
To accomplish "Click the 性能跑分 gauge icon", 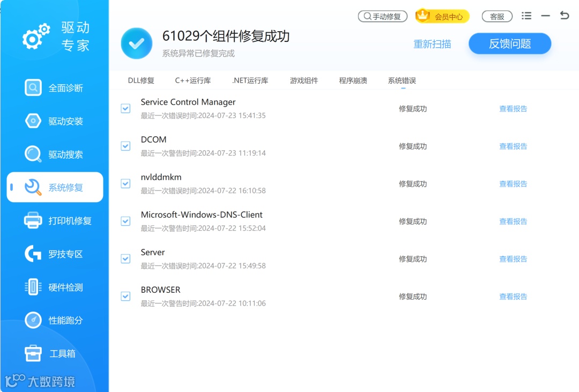I will (33, 320).
